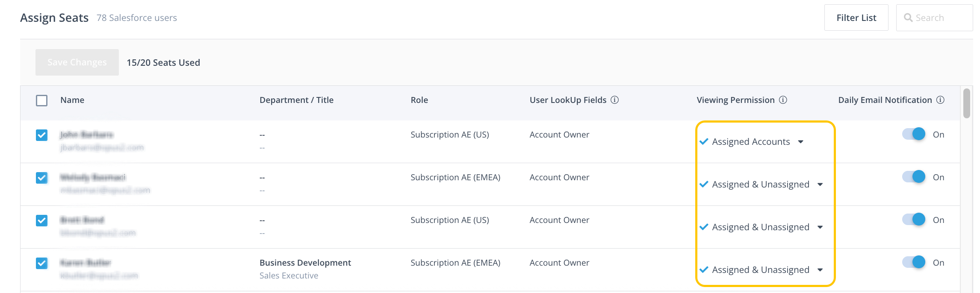Click info icon next to User LookUp Fields
The image size is (980, 293).
click(614, 100)
